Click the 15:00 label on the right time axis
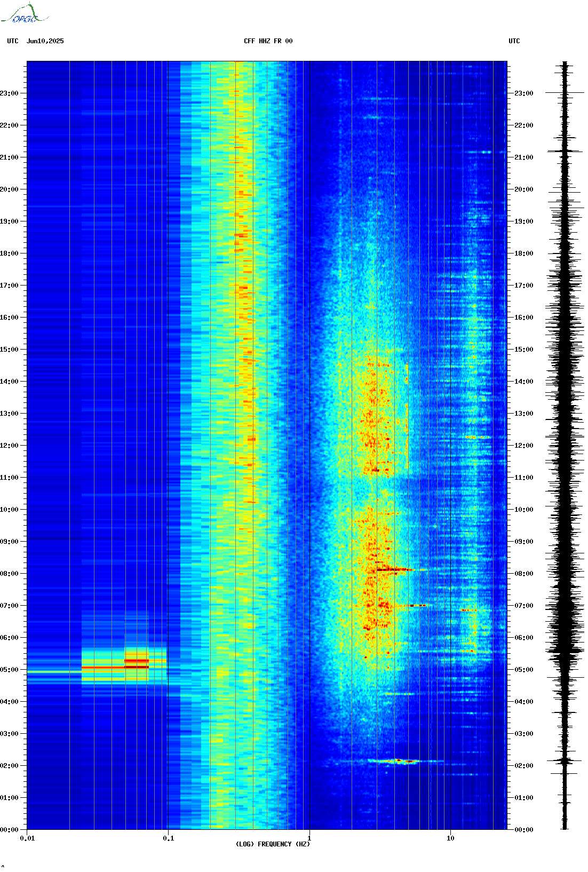The height and width of the screenshot is (872, 588). 523,350
